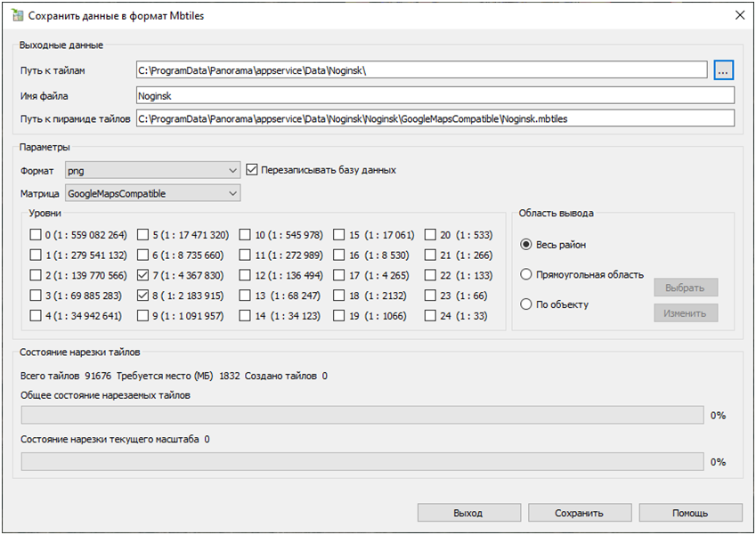Click the browse button beside tiles path
Screen dimensions: 756x535
[x=723, y=69]
